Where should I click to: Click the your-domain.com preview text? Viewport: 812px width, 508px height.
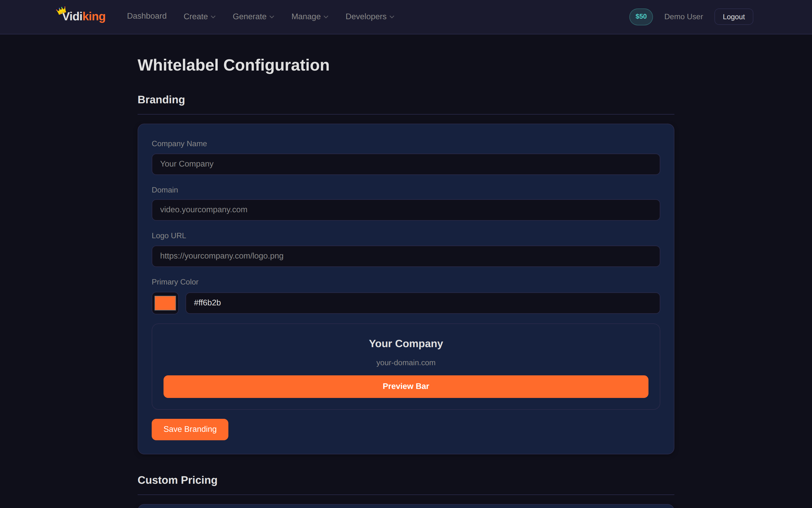click(x=406, y=363)
